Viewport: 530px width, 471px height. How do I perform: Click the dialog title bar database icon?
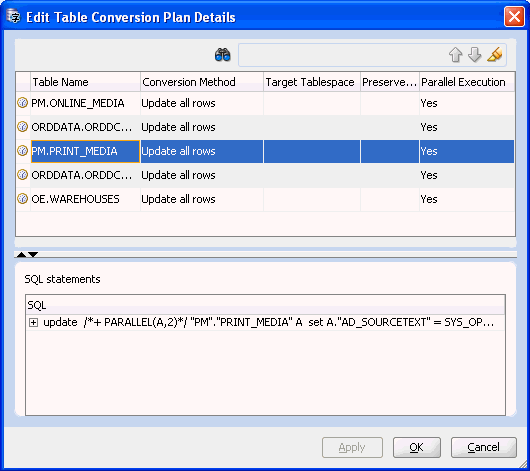click(14, 16)
